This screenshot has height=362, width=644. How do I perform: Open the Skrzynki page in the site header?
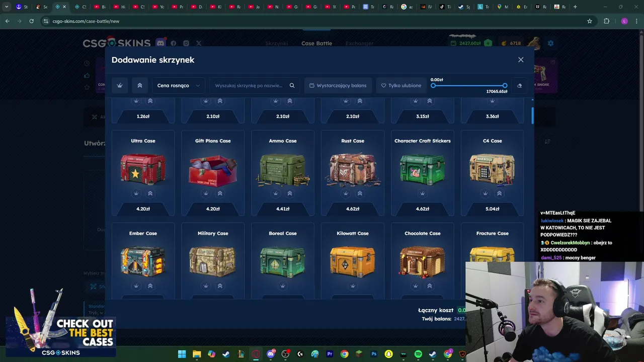(x=277, y=43)
